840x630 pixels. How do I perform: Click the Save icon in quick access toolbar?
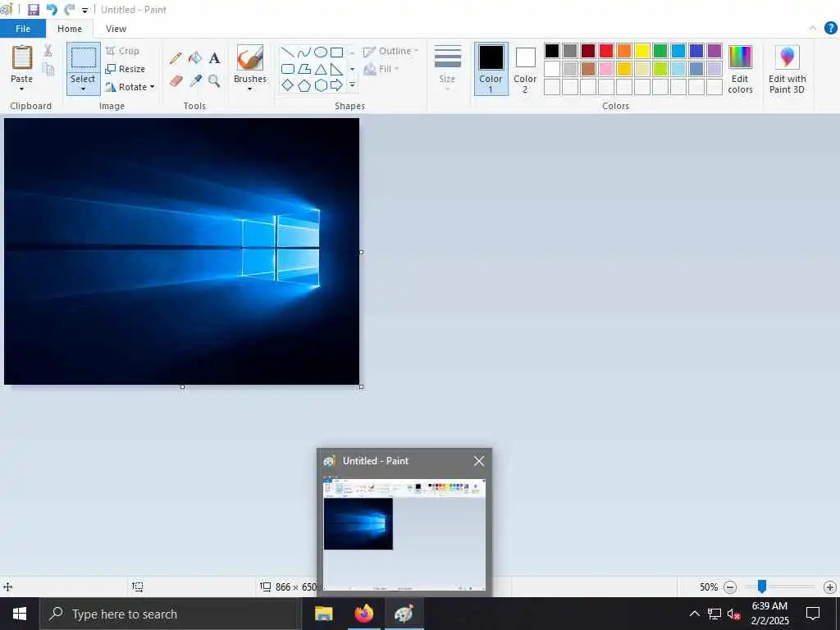(x=33, y=10)
